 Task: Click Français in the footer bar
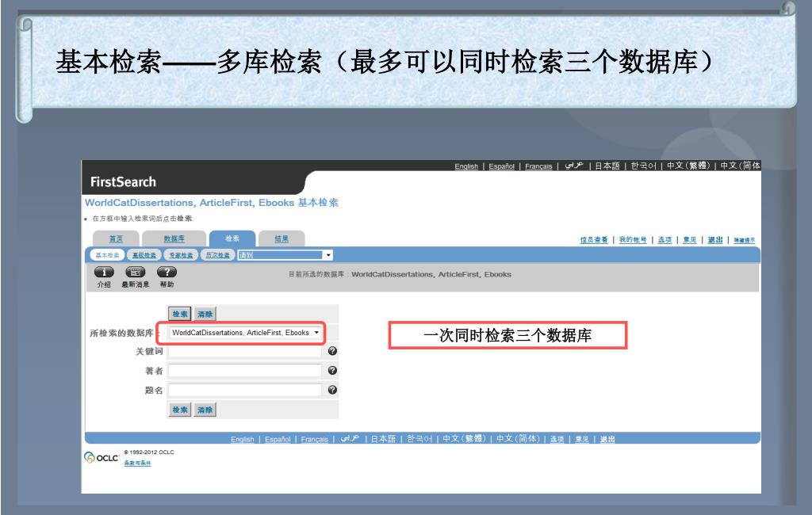tap(314, 439)
